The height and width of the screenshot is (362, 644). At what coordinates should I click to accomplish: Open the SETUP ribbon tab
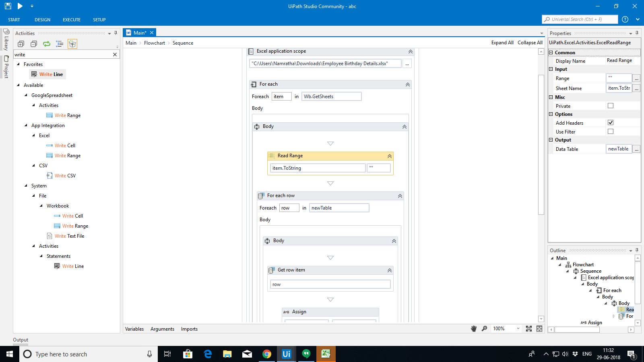coord(99,20)
